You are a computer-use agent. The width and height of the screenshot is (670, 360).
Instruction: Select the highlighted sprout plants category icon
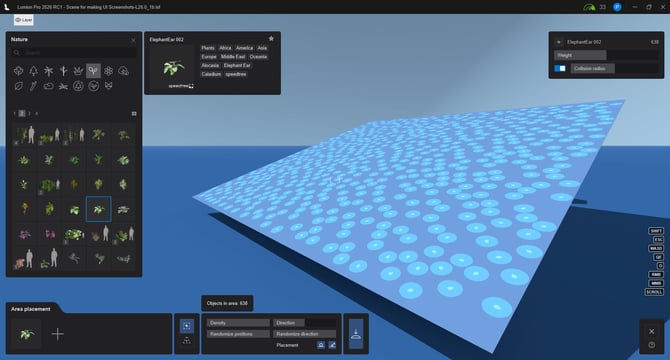(93, 71)
